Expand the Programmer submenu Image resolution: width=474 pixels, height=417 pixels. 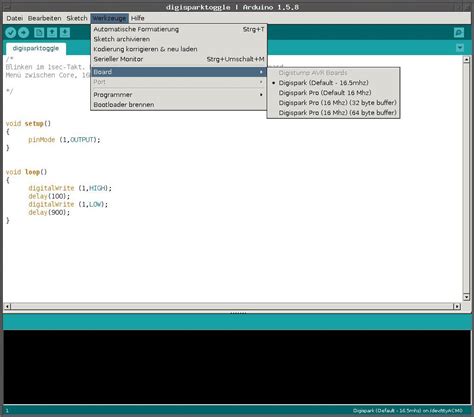point(179,95)
